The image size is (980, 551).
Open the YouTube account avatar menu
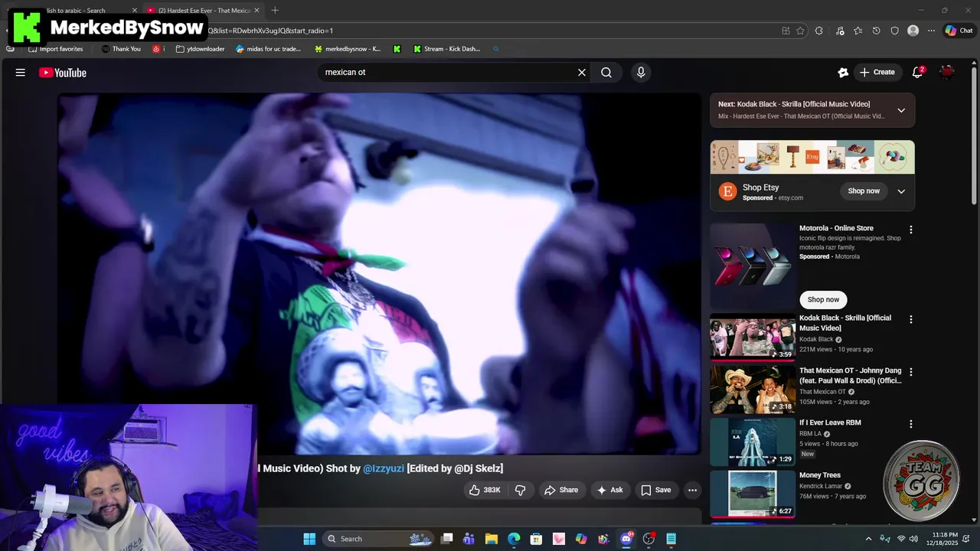pyautogui.click(x=947, y=73)
